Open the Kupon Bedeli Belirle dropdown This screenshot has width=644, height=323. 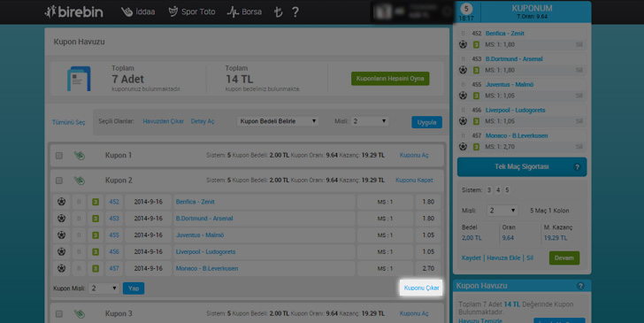click(x=278, y=121)
